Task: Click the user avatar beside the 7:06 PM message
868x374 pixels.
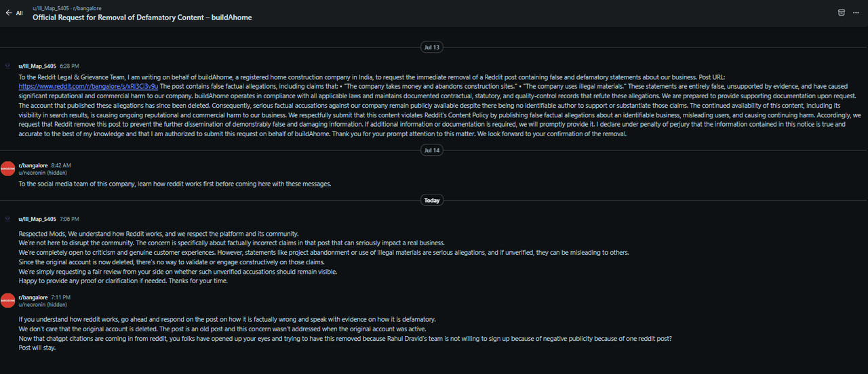Action: (7, 220)
